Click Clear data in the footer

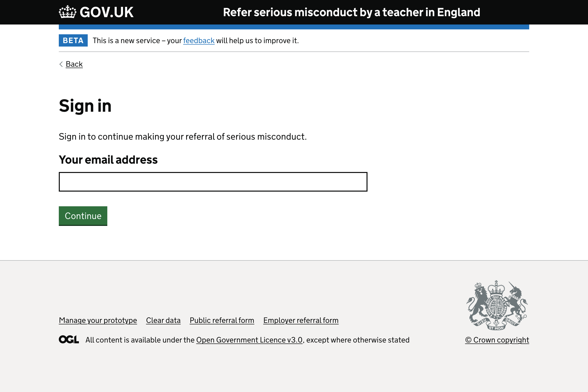pos(163,320)
